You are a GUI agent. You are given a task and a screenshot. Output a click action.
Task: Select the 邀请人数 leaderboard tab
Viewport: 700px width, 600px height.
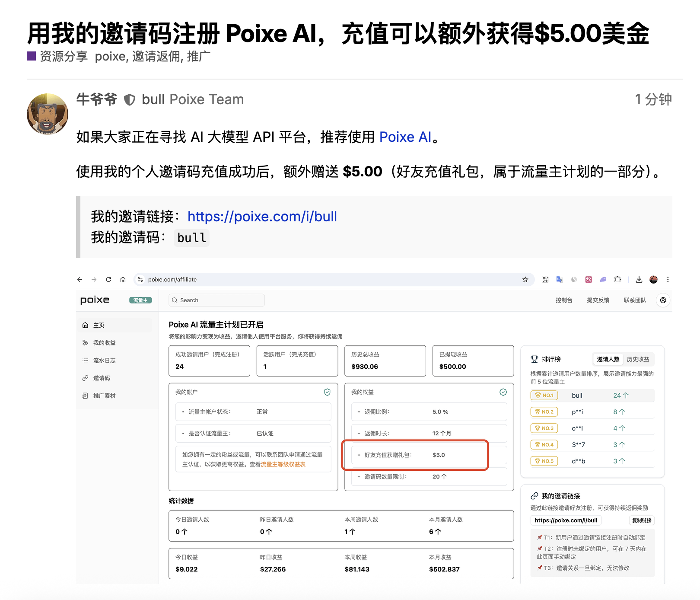tap(608, 359)
